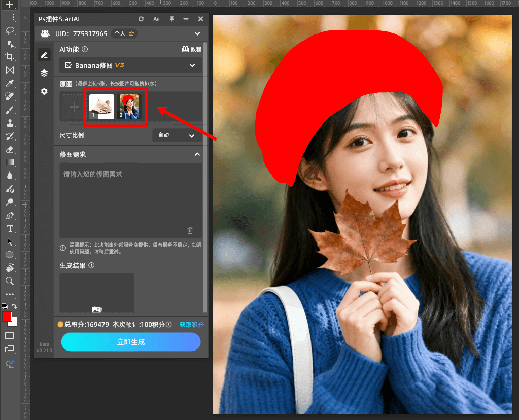Click the refresh icon in StartAI panel header
Screen dimensions: 519x420
[141, 19]
